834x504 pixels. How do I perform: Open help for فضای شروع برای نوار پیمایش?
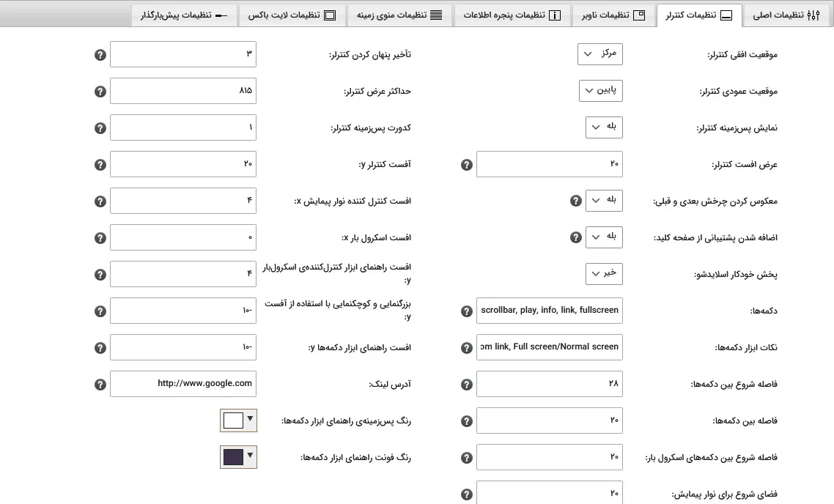[x=466, y=494]
